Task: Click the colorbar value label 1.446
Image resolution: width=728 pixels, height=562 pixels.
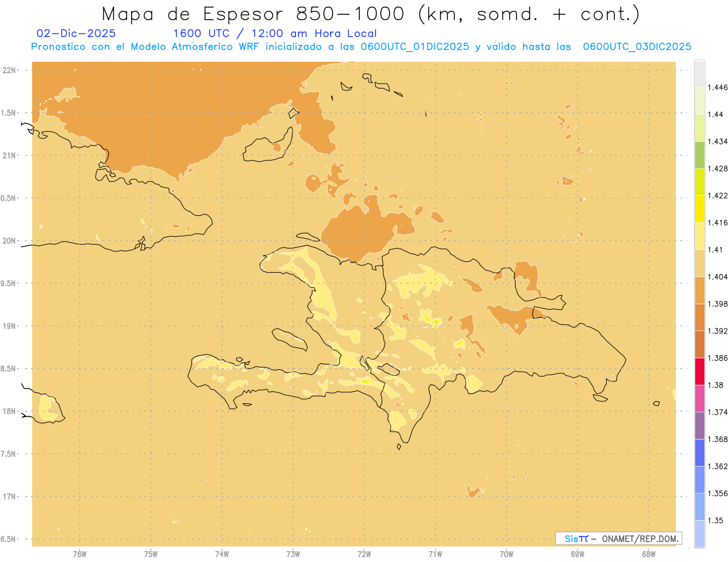Action: [717, 87]
